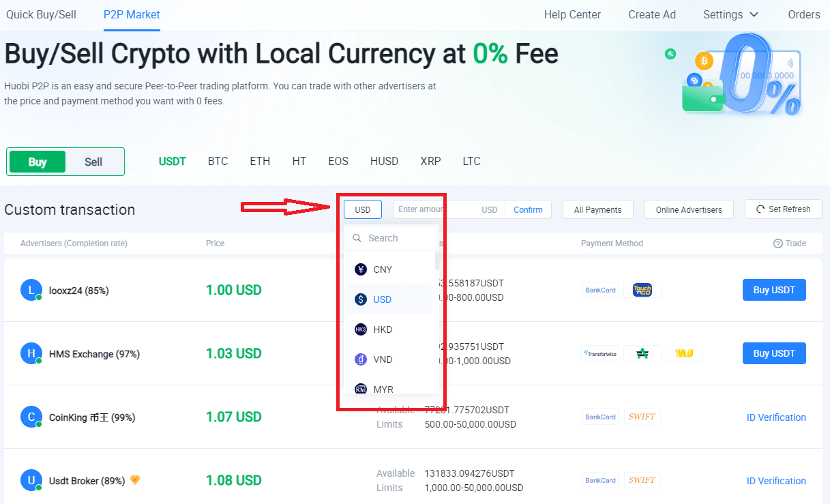Click the currency Search field
The image size is (830, 504).
coord(392,238)
